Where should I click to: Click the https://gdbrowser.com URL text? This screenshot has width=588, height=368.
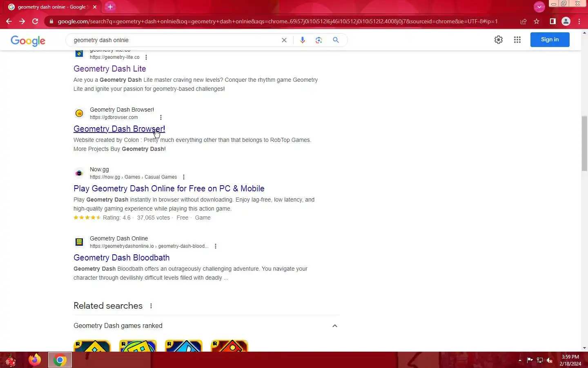pos(114,117)
